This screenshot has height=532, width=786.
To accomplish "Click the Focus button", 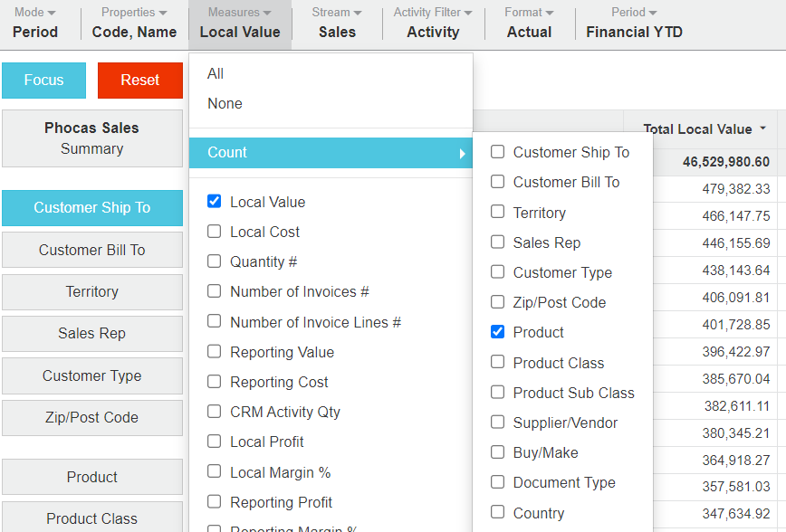I will click(x=44, y=81).
